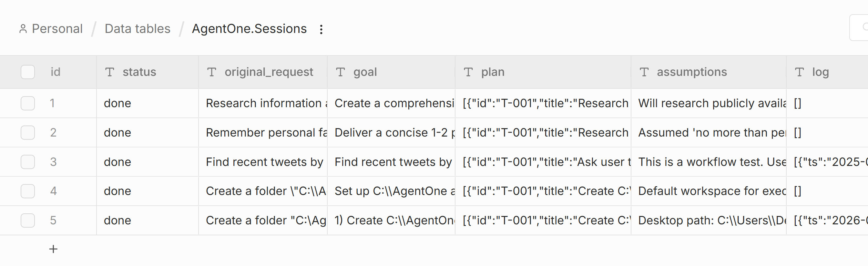Click the text type icon beside original_request
The image size is (868, 266).
[212, 72]
